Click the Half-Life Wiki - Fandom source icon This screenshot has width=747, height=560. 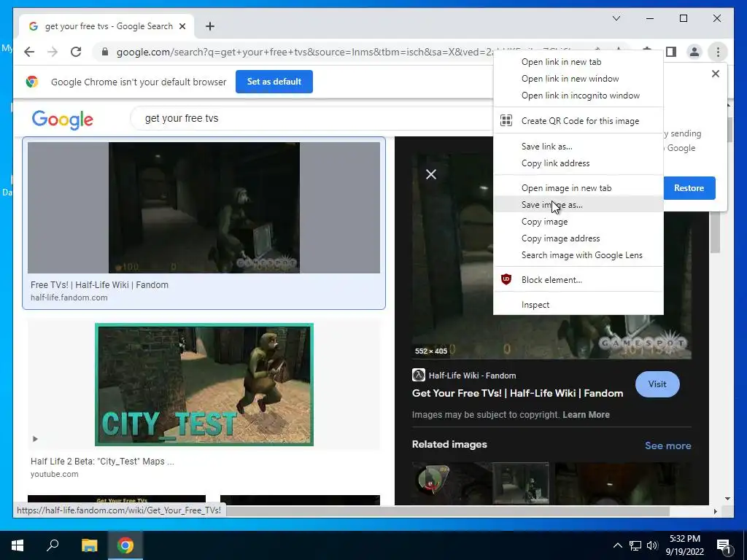(x=418, y=376)
